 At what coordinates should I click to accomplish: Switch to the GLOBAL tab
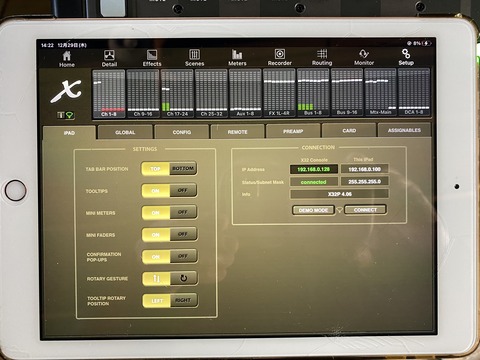[x=125, y=132]
